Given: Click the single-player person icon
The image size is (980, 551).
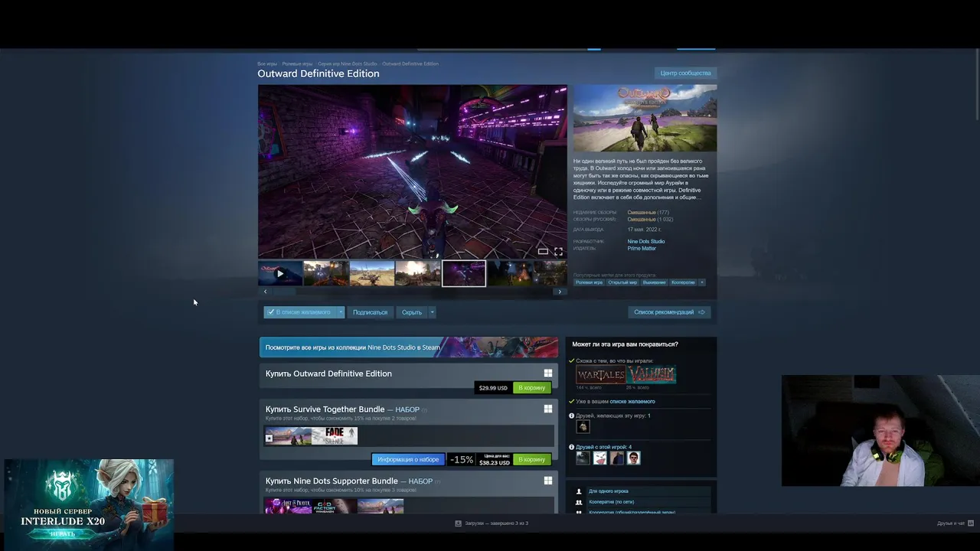Looking at the screenshot, I should (x=579, y=491).
